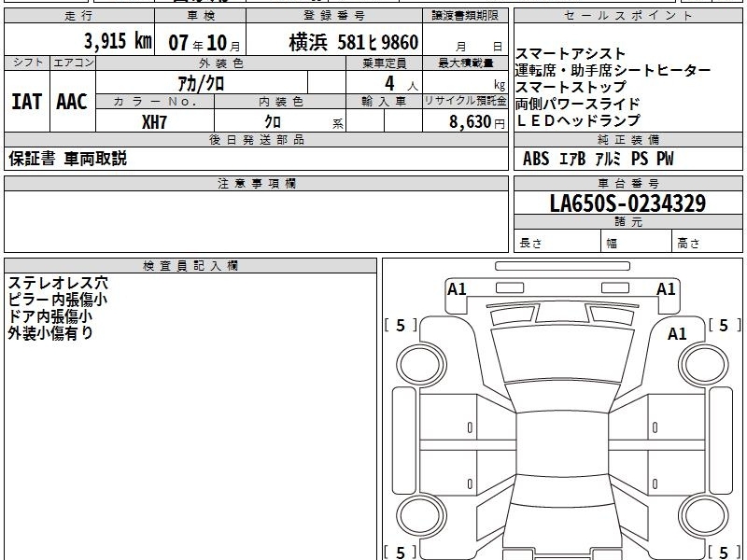Select the inspector note ドア内張傷小
This screenshot has height=560, width=747.
[50, 316]
